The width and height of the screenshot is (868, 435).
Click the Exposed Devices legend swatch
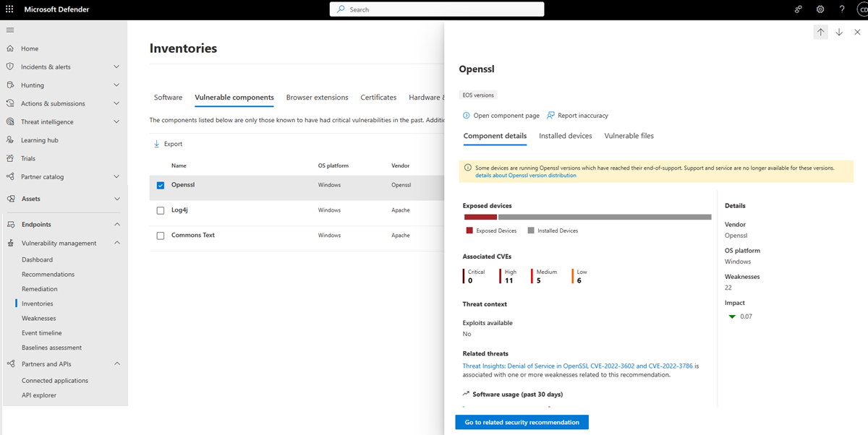point(469,231)
